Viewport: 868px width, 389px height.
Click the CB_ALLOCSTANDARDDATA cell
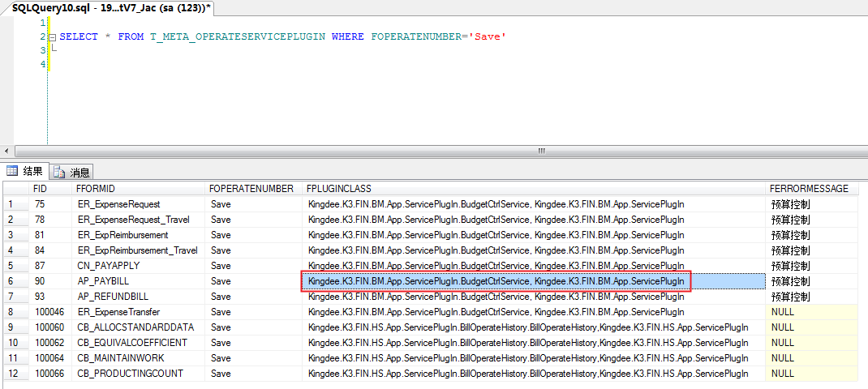coord(139,327)
